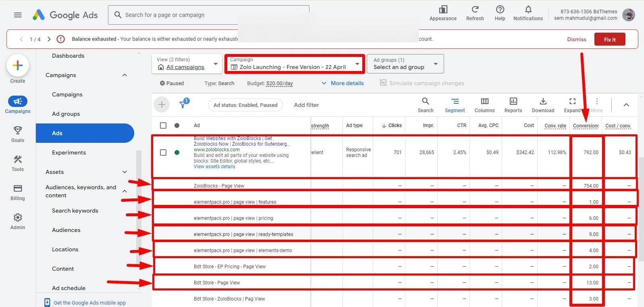The image size is (644, 307).
Task: Open the Campaign selector dropdown
Action: [295, 64]
